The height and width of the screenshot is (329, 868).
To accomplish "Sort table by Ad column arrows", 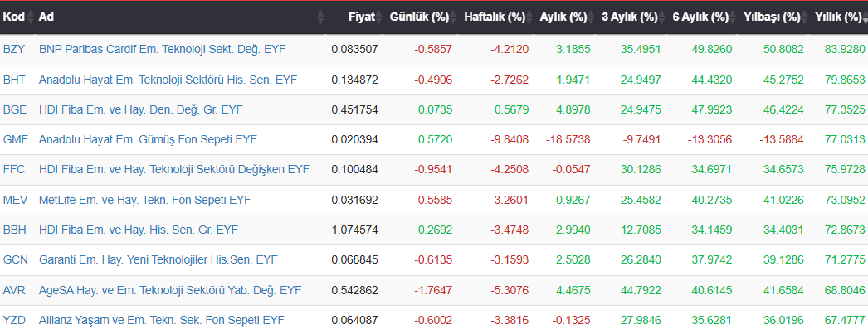I will tap(320, 17).
